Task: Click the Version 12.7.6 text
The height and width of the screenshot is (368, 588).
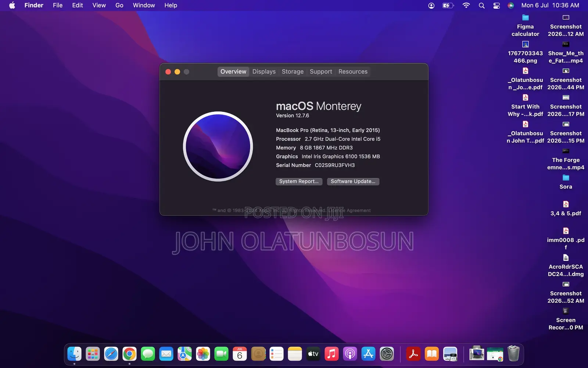Action: (x=293, y=116)
